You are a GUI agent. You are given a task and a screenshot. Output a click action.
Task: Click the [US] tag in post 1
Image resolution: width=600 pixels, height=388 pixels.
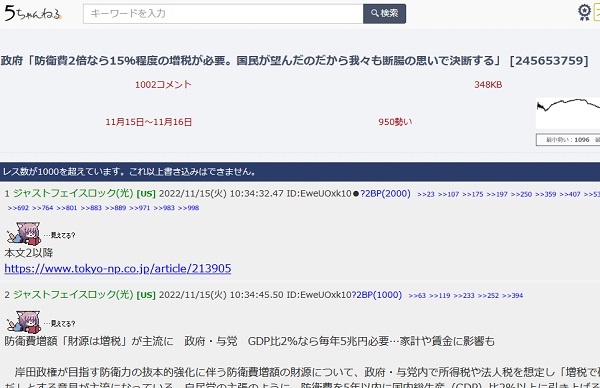[146, 194]
